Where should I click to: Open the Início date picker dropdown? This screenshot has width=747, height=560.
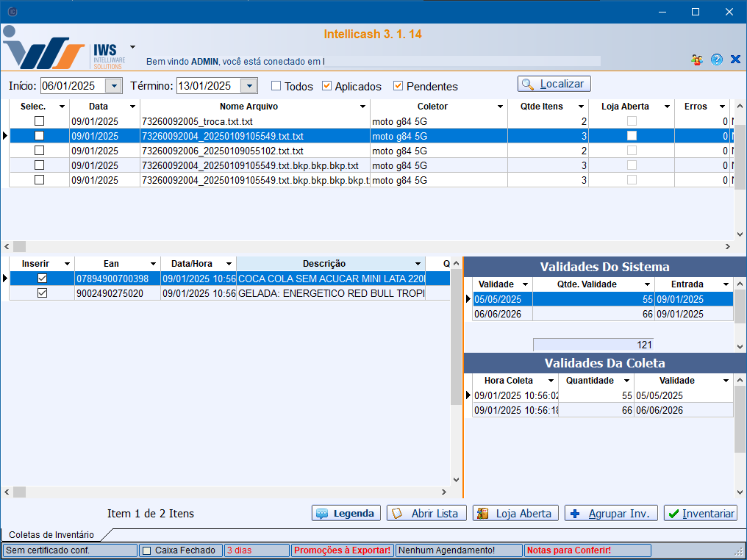[113, 86]
